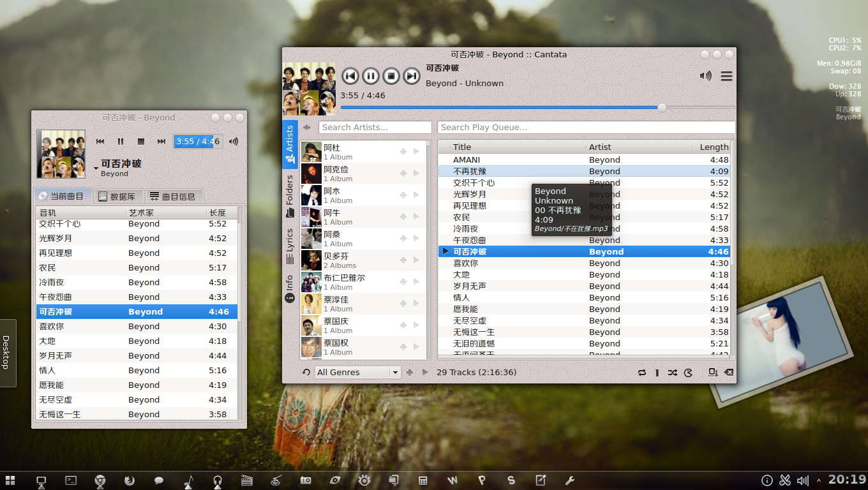868x490 pixels.
Task: Play artist 贝多芬 replacing the queue
Action: tap(416, 260)
